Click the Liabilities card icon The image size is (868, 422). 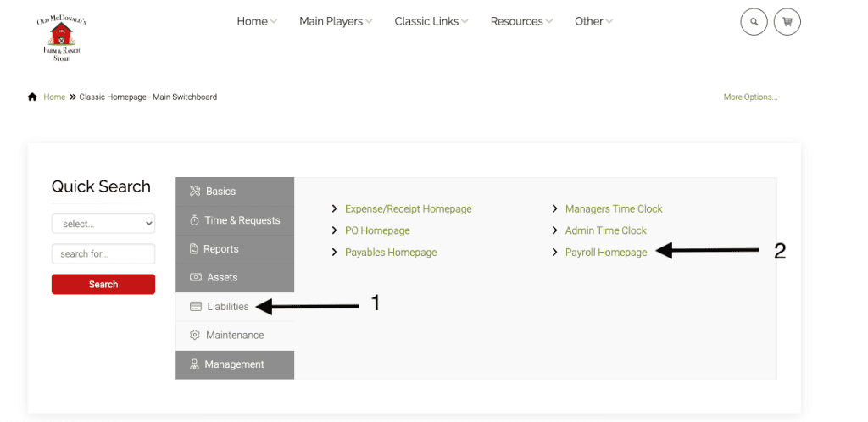tap(196, 307)
